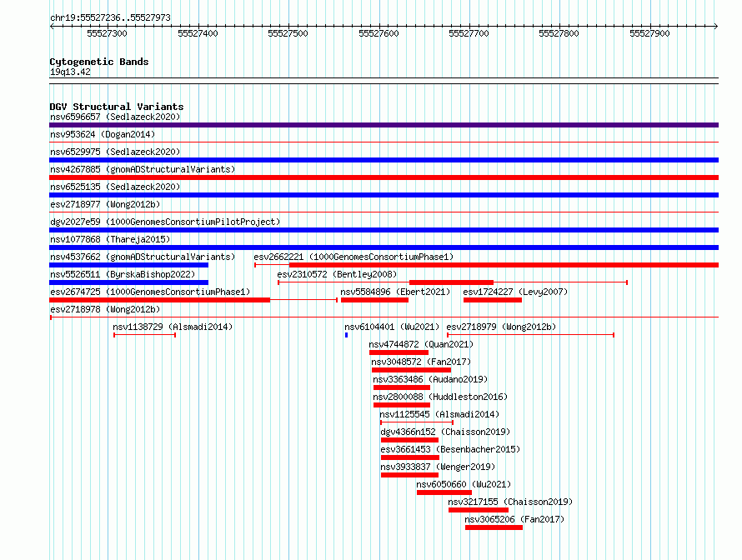The height and width of the screenshot is (560, 742).
Task: Click ruler position 55527600
Action: pos(379,33)
